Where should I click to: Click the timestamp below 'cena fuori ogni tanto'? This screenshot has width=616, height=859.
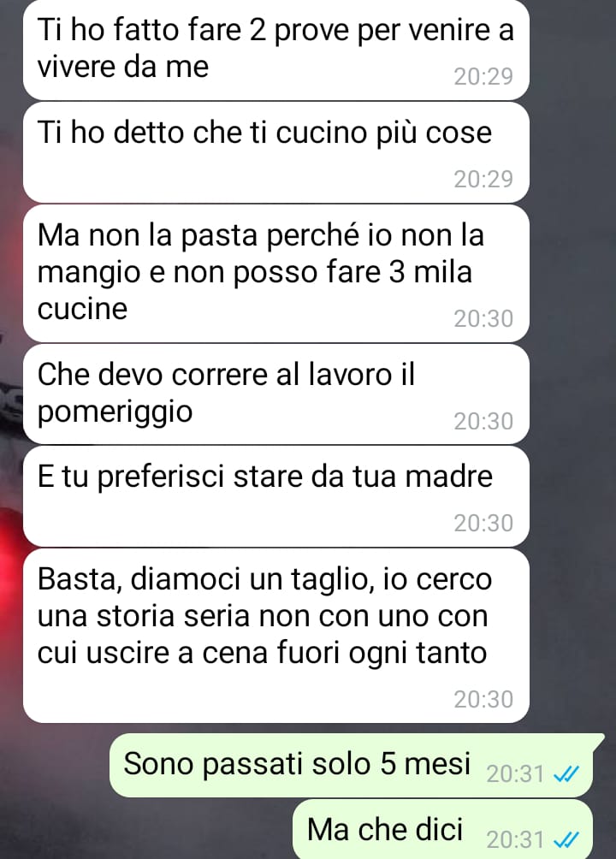coord(483,700)
